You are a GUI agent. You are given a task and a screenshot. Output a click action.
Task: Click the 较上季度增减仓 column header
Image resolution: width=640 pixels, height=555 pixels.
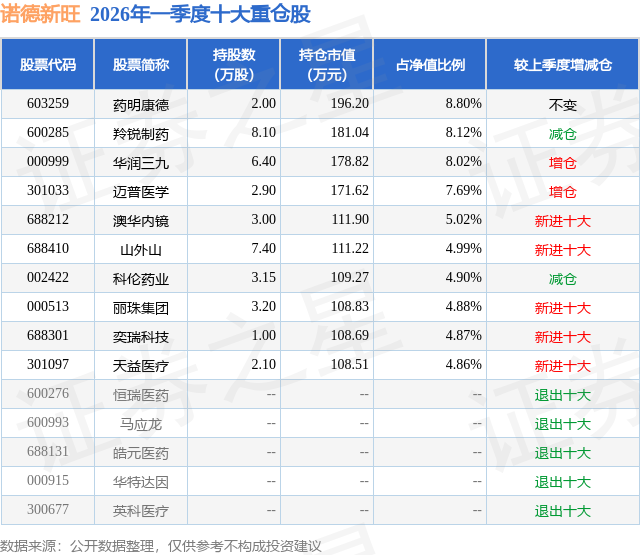click(x=563, y=64)
